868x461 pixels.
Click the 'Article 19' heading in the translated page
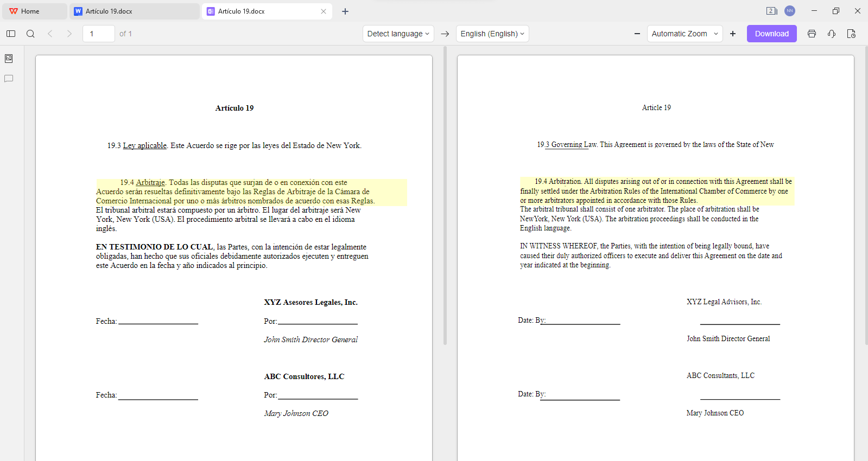pos(656,107)
